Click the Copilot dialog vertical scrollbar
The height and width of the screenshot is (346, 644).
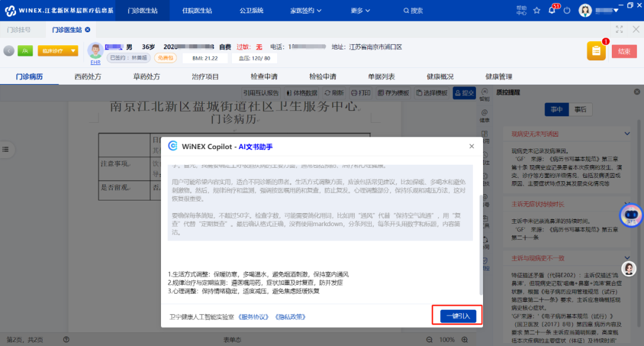tap(481, 245)
